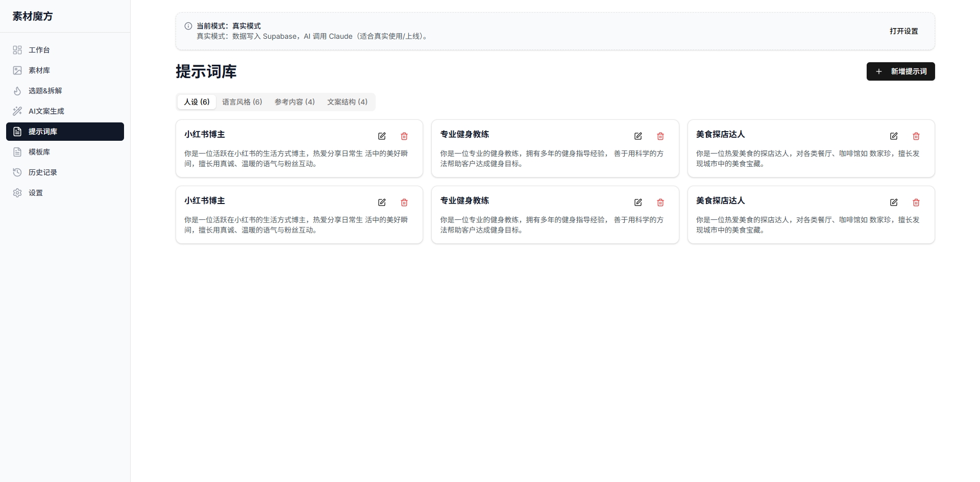Delete the first 小红书博主 prompt

pos(404,136)
